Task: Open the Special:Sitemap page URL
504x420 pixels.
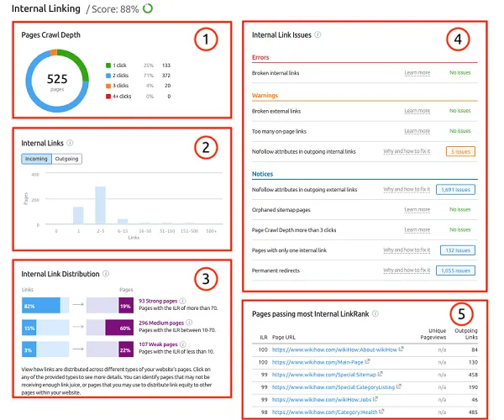Action: 324,375
